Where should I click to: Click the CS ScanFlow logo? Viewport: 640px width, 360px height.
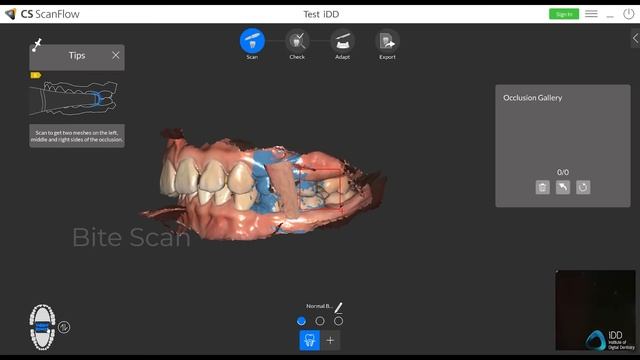tap(42, 14)
